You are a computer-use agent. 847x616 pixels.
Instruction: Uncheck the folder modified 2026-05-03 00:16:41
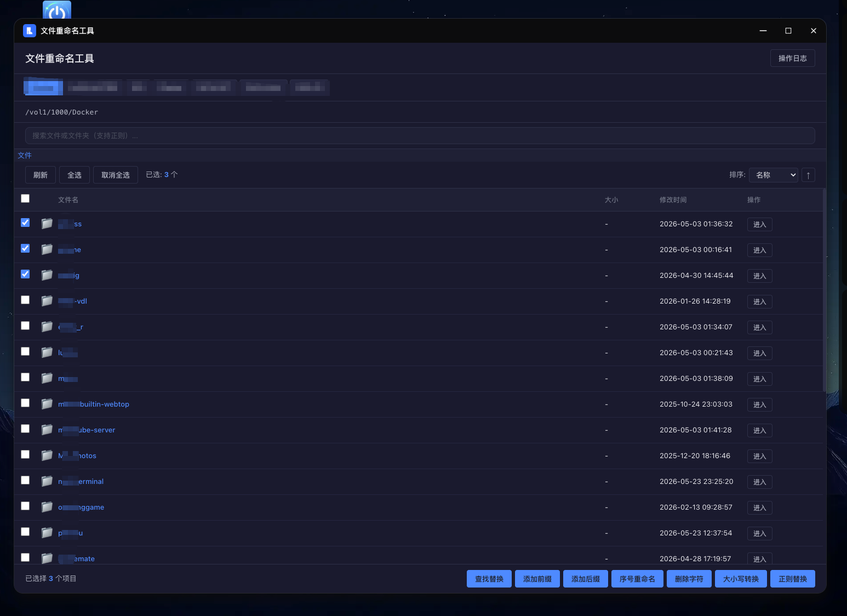pyautogui.click(x=25, y=248)
